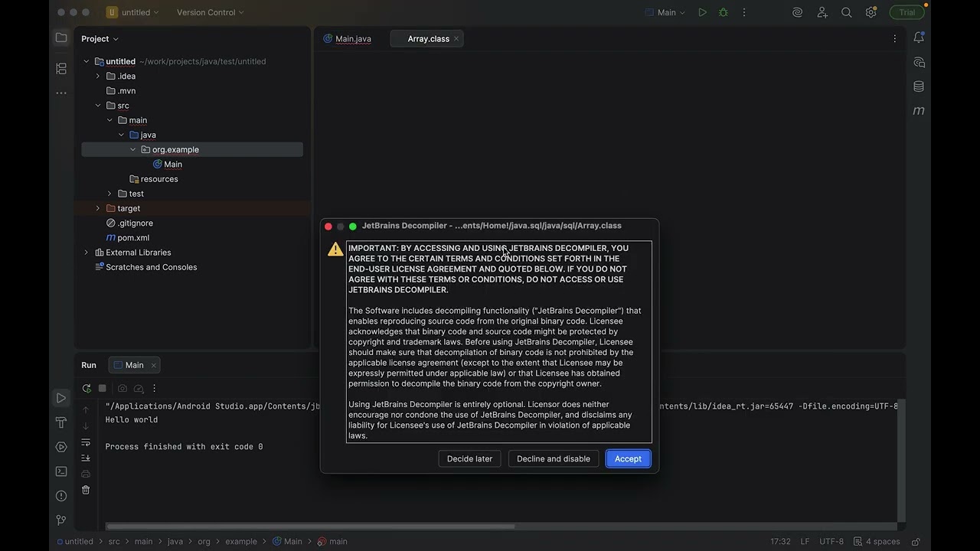980x551 pixels.
Task: Open IDE settings gear
Action: coord(871,12)
